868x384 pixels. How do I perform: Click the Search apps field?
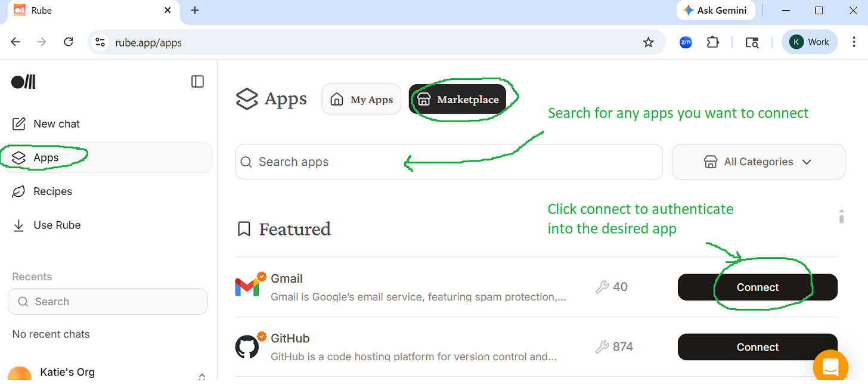449,162
